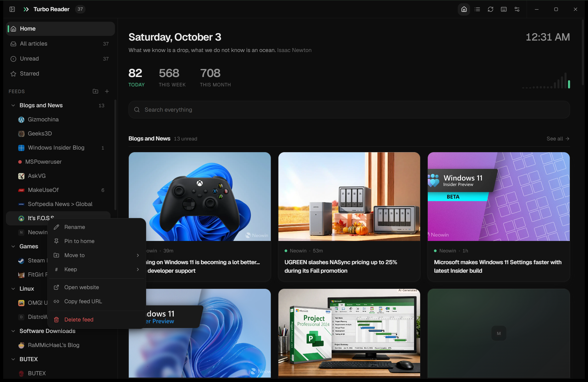Collapse the Software Downloads folder
The image size is (588, 382).
pos(13,331)
